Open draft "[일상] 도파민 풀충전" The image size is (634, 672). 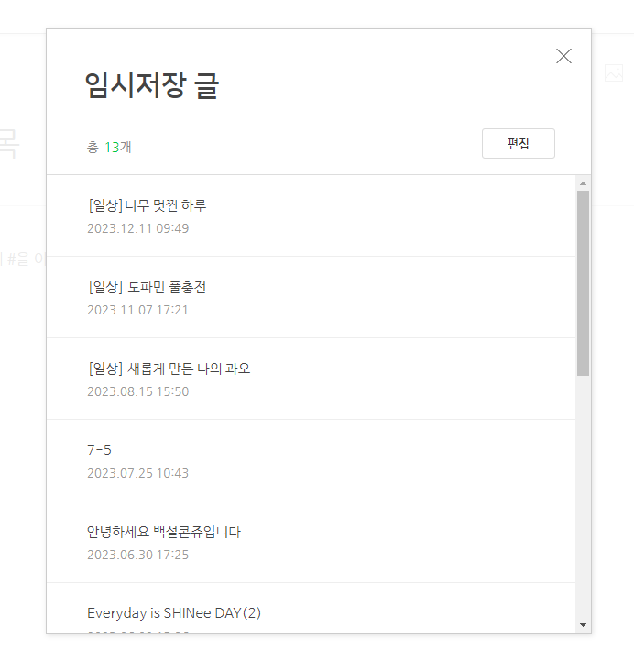click(x=147, y=287)
